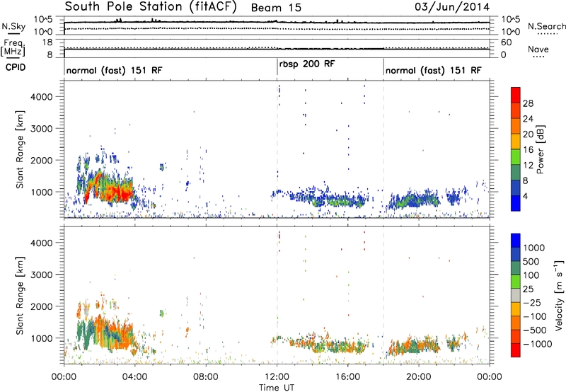The height and width of the screenshot is (392, 566).
Task: Click the "−1000" Velocity colorbar label
Action: pyautogui.click(x=537, y=344)
